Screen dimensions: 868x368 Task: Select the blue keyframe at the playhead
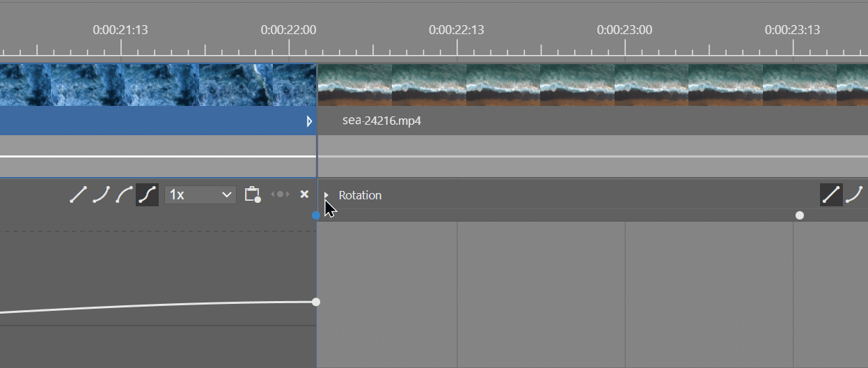point(316,215)
